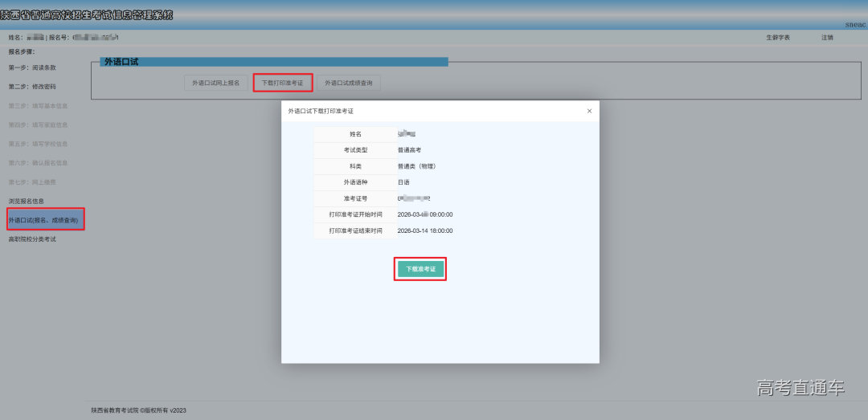Select 第五步：填写学校信息 step
Screen dimensions: 868x420
(x=38, y=145)
